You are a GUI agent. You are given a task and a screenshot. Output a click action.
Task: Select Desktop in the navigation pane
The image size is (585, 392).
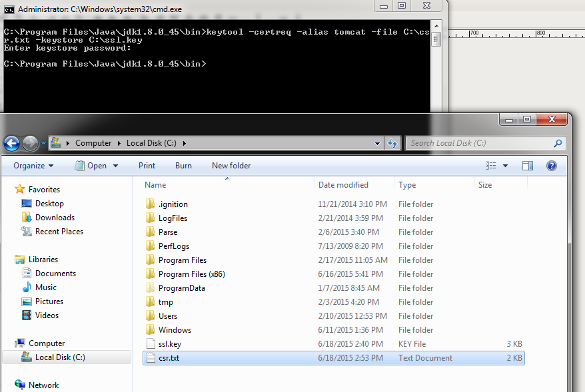click(49, 204)
